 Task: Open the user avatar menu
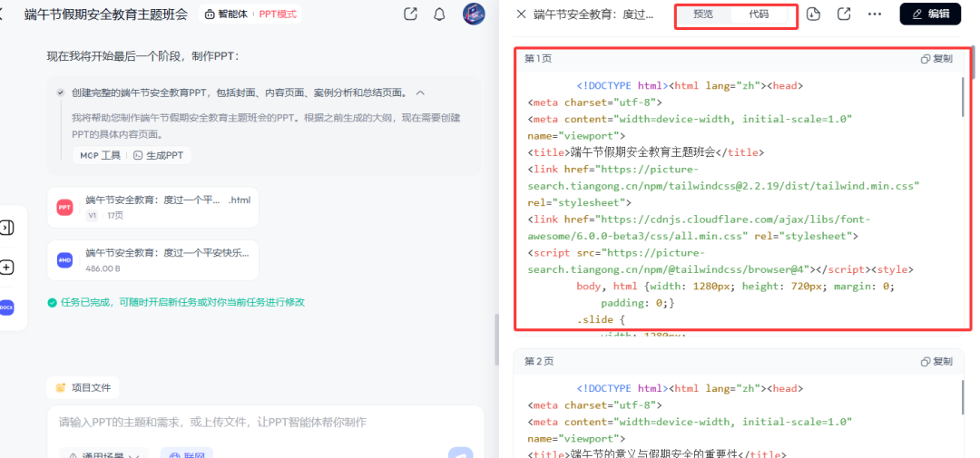pos(474,14)
